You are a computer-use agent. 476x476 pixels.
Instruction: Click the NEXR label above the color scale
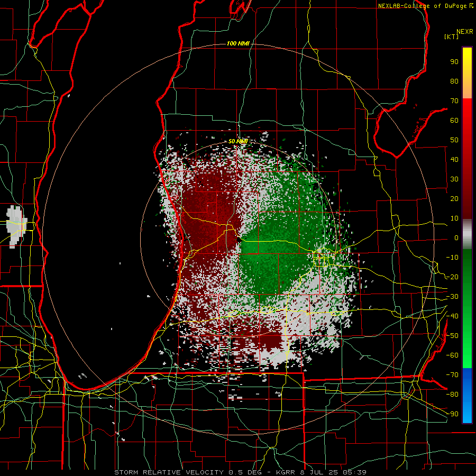point(464,32)
